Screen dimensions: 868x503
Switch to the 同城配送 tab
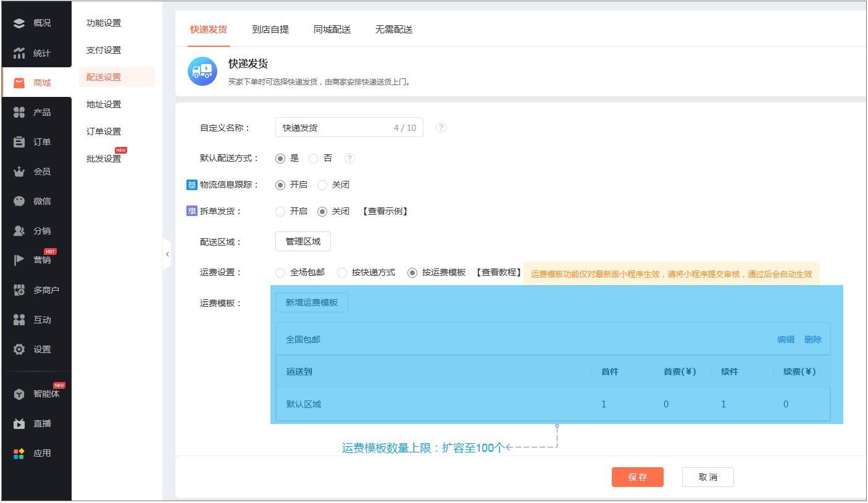(x=332, y=30)
